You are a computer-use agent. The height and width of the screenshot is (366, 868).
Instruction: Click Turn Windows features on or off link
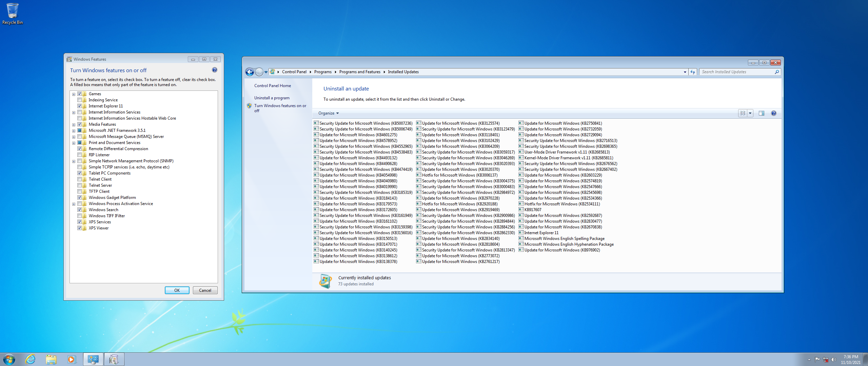280,108
